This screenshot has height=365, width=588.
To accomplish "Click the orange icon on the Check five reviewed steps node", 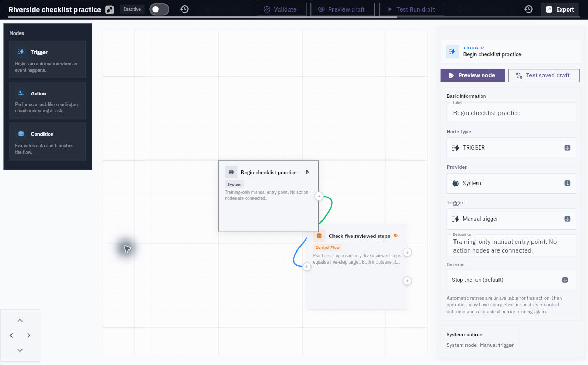I will (x=319, y=236).
